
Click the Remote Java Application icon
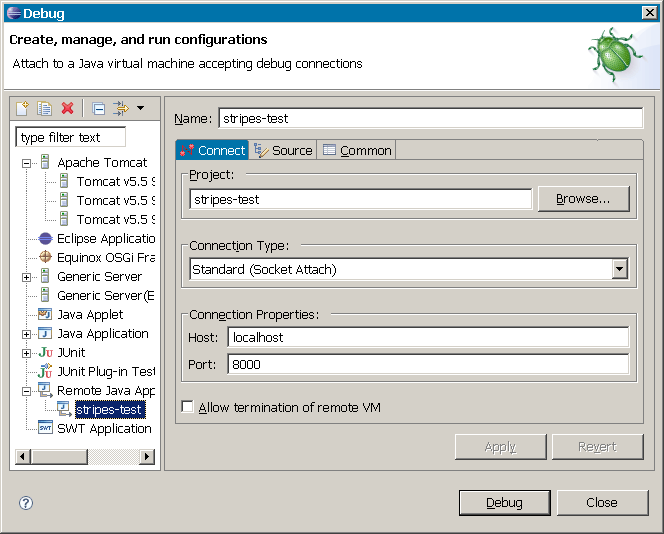click(x=45, y=390)
